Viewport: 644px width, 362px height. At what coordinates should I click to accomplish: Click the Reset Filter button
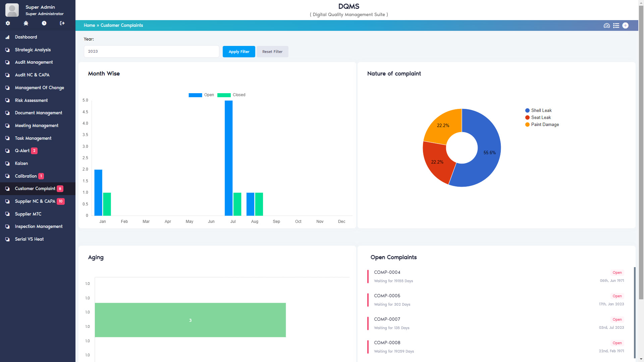[272, 52]
